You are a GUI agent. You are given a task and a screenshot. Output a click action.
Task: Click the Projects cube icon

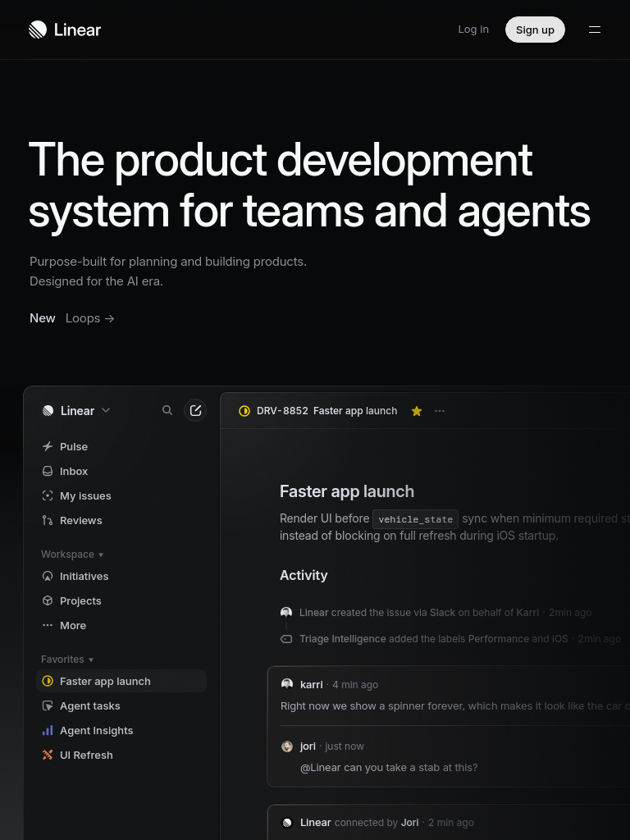pyautogui.click(x=48, y=600)
